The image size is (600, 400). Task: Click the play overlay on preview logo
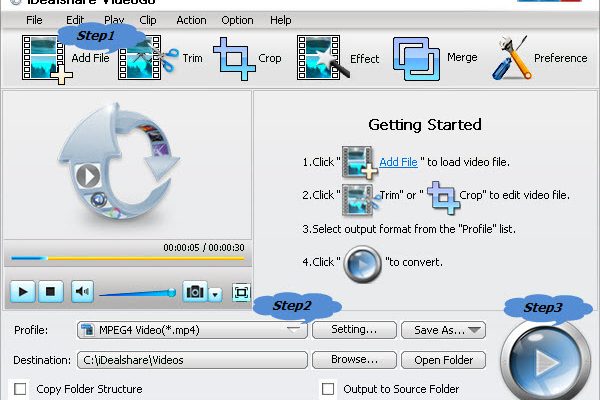click(x=88, y=176)
